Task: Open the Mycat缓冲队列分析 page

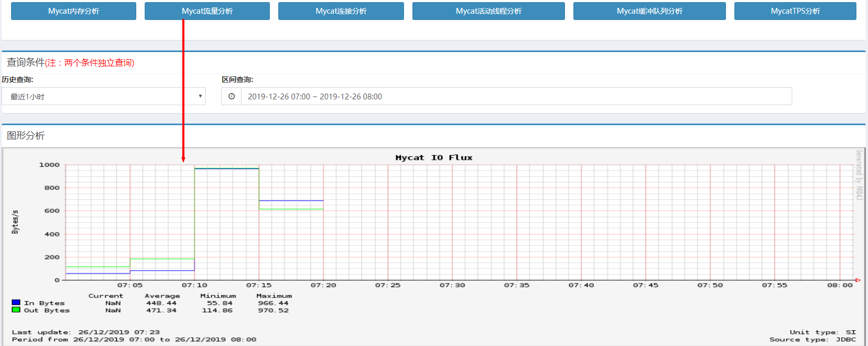Action: [x=650, y=11]
